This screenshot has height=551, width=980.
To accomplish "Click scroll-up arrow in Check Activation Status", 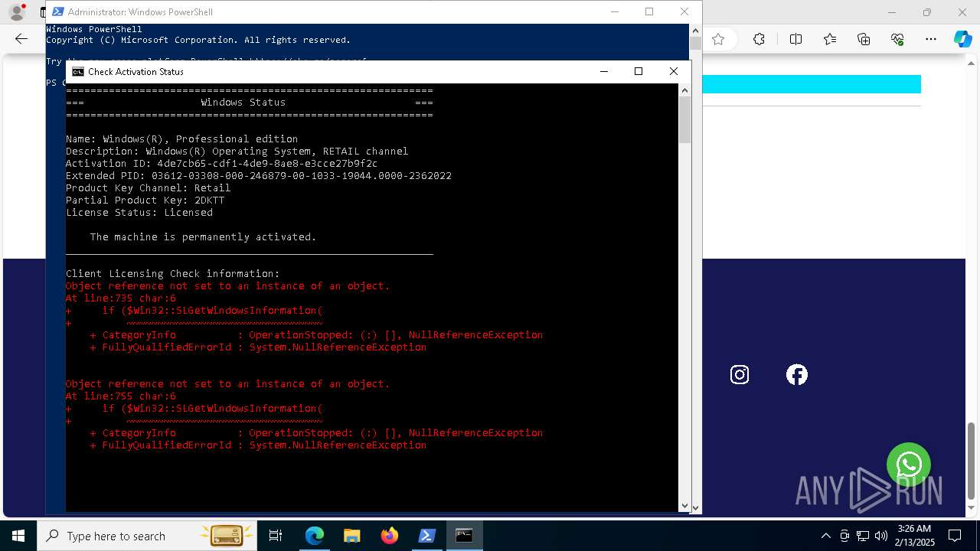I will pyautogui.click(x=684, y=90).
